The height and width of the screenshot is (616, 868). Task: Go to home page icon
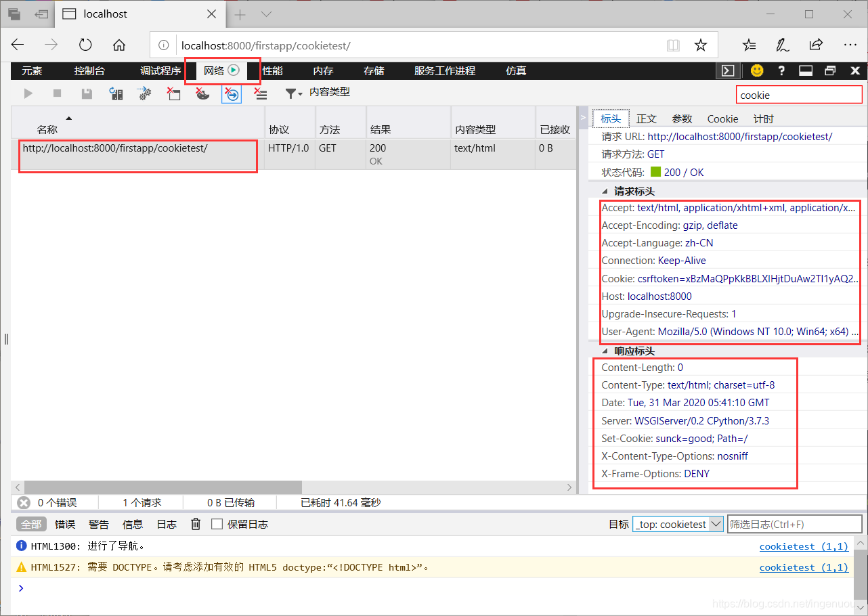pyautogui.click(x=119, y=45)
